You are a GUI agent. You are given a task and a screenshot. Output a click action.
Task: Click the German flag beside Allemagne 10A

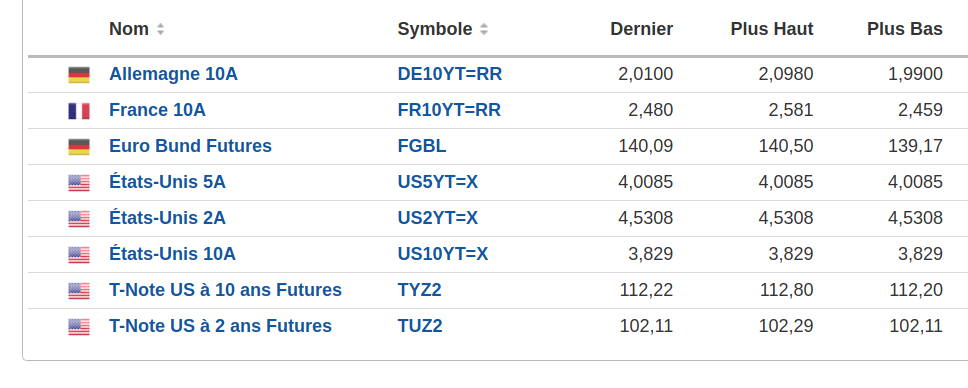pyautogui.click(x=79, y=75)
